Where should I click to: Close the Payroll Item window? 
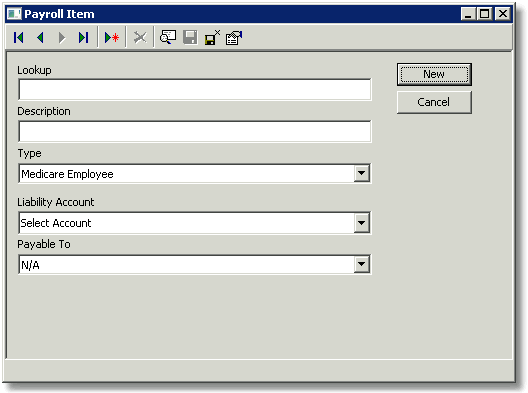pyautogui.click(x=503, y=14)
